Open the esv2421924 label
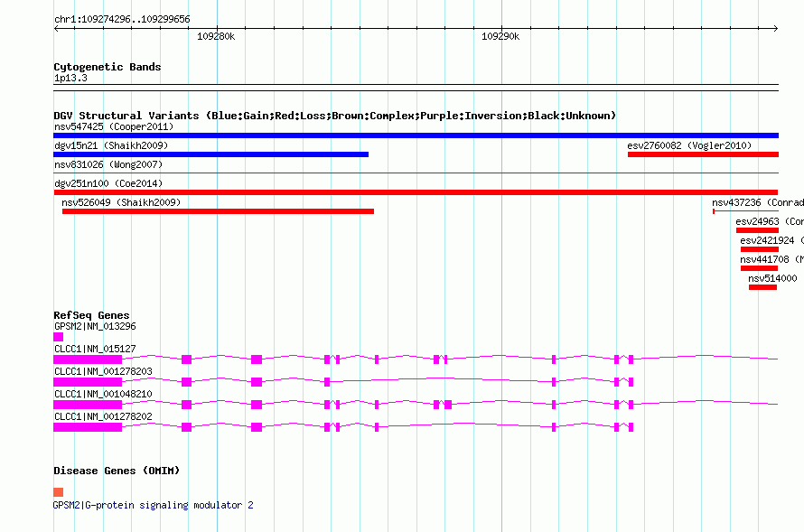Image resolution: width=804 pixels, height=532 pixels. (771, 240)
